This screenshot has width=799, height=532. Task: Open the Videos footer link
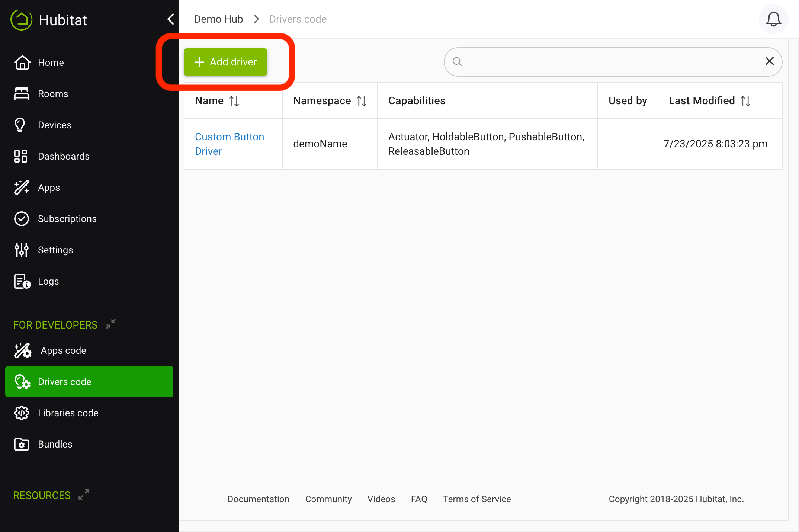tap(381, 499)
